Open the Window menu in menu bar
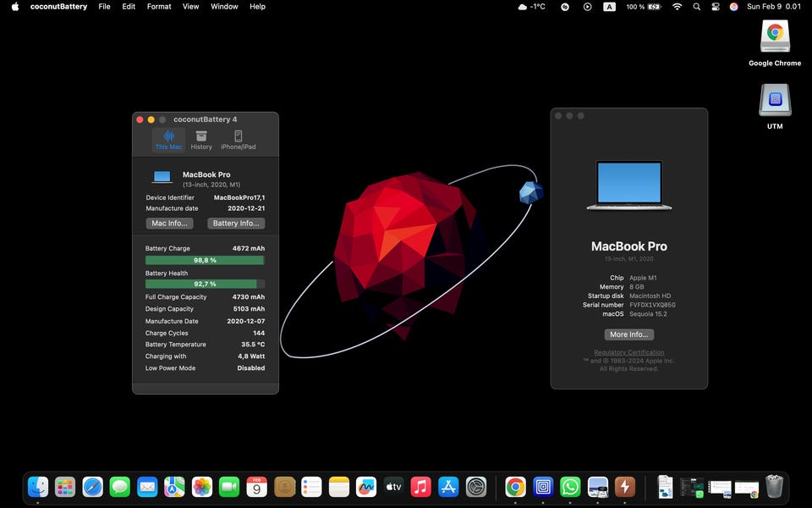812x508 pixels. click(223, 7)
